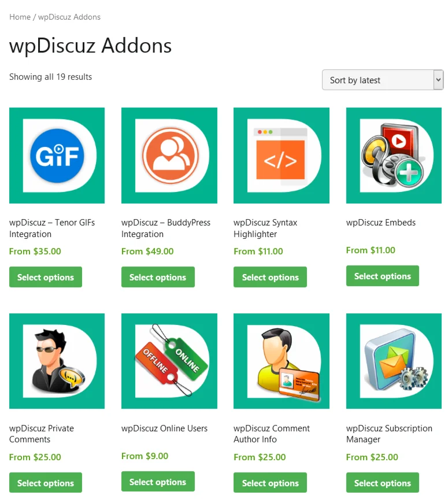
Task: Select options for wpDiscuz Embeds
Action: tap(383, 276)
